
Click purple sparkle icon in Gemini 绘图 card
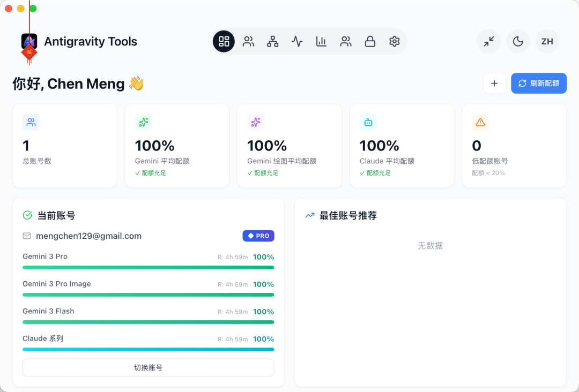[x=256, y=122]
